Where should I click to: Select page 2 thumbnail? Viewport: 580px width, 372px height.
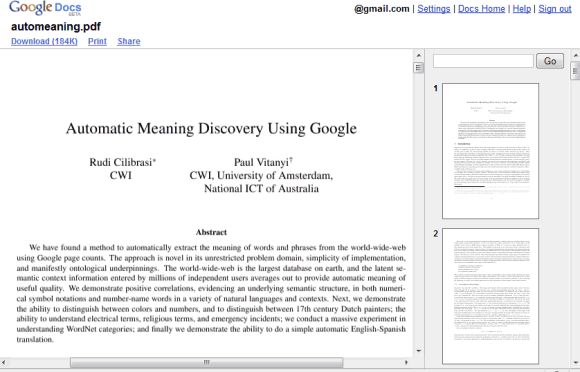490,296
